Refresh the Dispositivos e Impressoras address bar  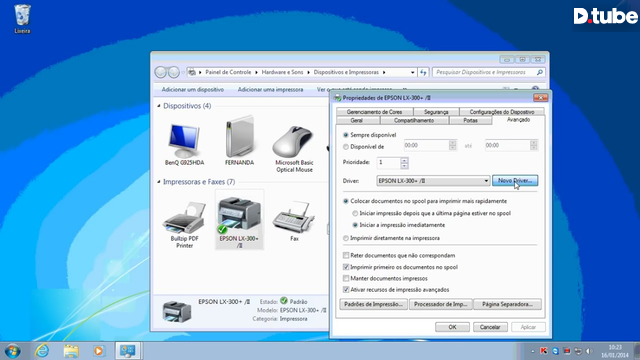point(423,72)
